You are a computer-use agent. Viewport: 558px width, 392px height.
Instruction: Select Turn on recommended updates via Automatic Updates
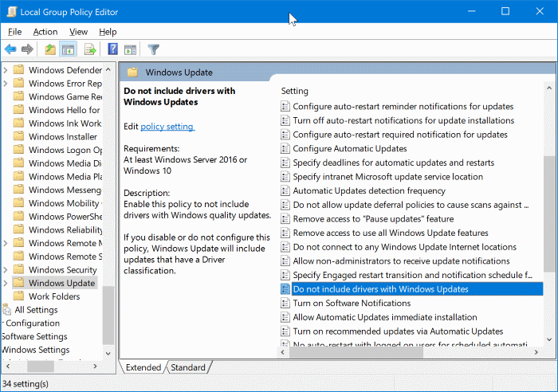[398, 331]
